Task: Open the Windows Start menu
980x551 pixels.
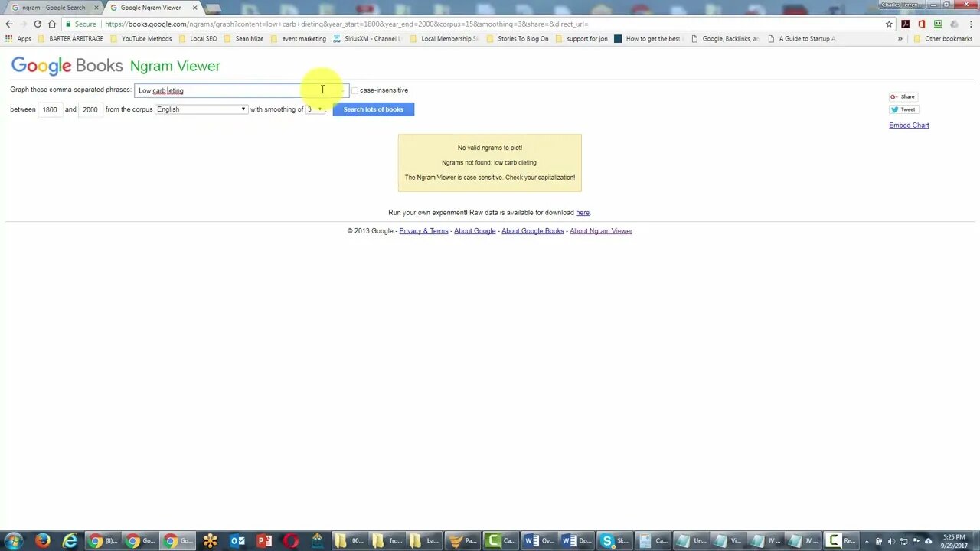Action: (x=14, y=541)
